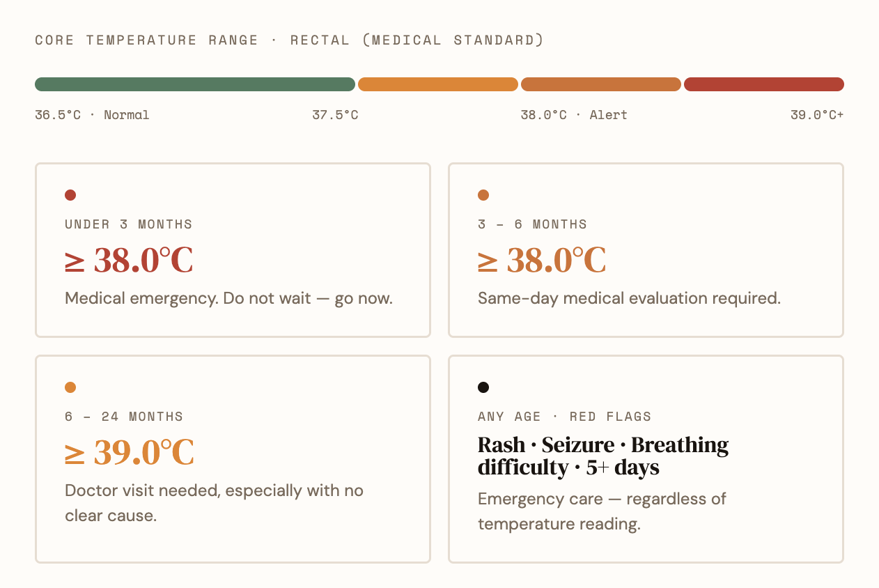Viewport: 879px width, 588px height.
Task: Click the orange dot in 6 - 24 Months card
Action: [x=70, y=387]
